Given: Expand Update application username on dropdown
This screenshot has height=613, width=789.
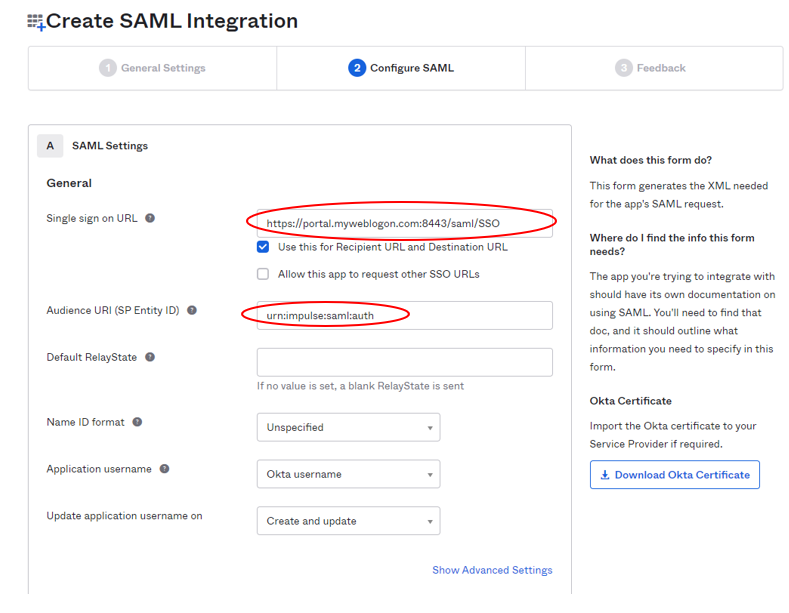Looking at the screenshot, I should point(348,521).
